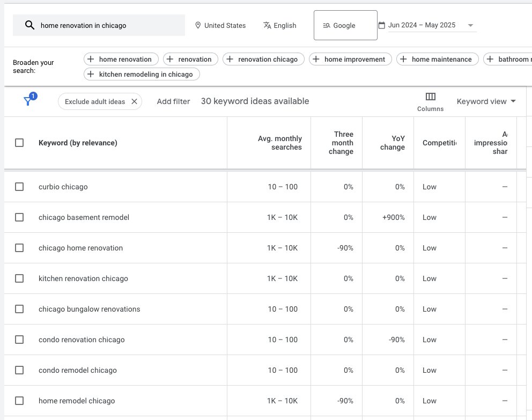Screen dimensions: 532x420
Task: Open the Google search network dropdown
Action: (x=345, y=25)
